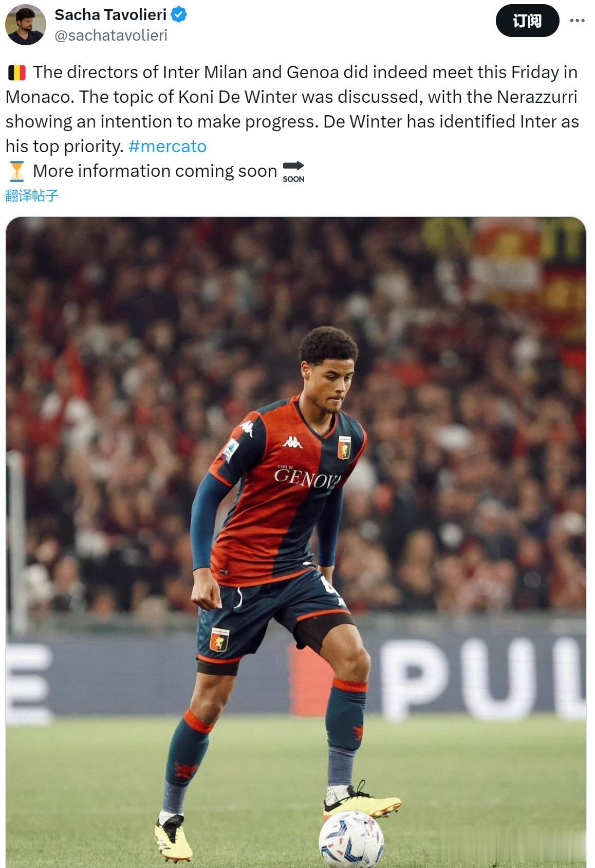The image size is (595, 868).
Task: Open the three-dot more options menu
Action: (577, 21)
